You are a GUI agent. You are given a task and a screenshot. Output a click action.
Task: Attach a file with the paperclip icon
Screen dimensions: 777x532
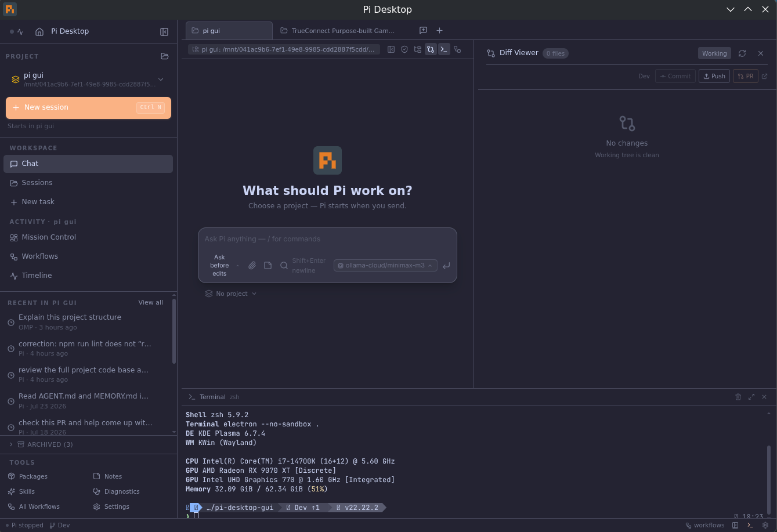252,266
